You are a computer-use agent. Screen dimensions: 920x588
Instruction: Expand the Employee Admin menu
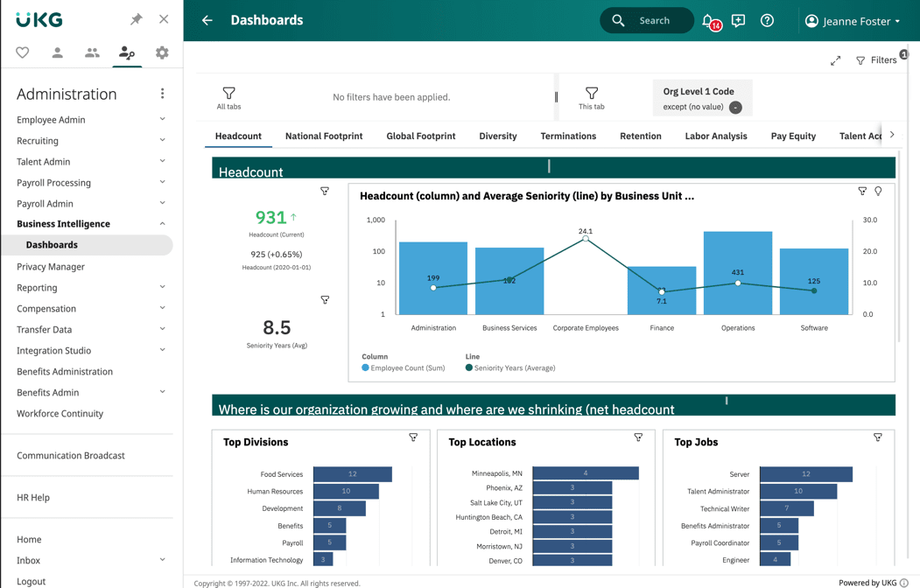162,120
